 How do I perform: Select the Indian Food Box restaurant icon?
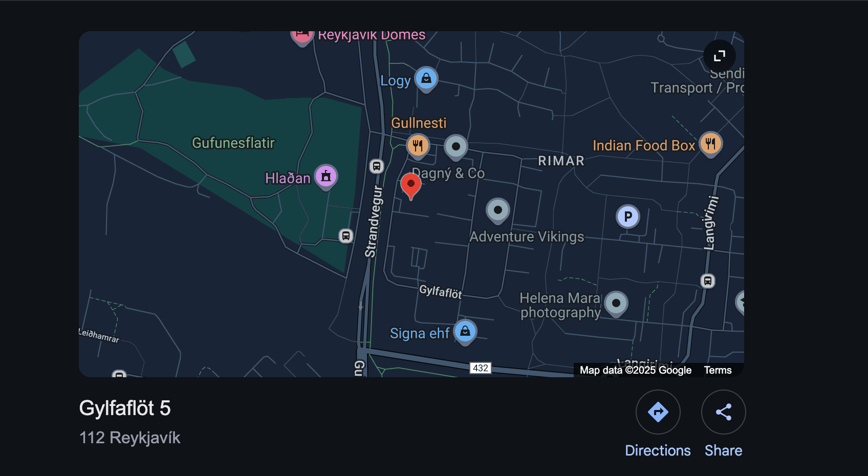pyautogui.click(x=710, y=145)
